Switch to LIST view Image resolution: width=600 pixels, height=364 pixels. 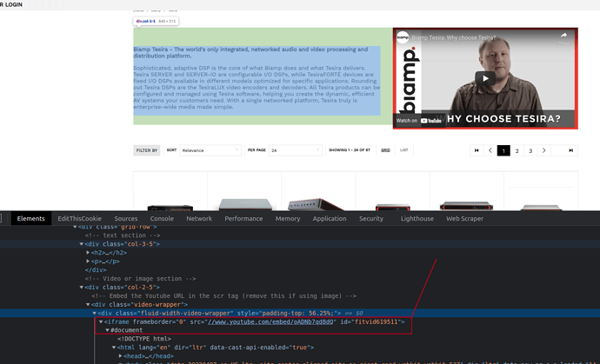403,150
